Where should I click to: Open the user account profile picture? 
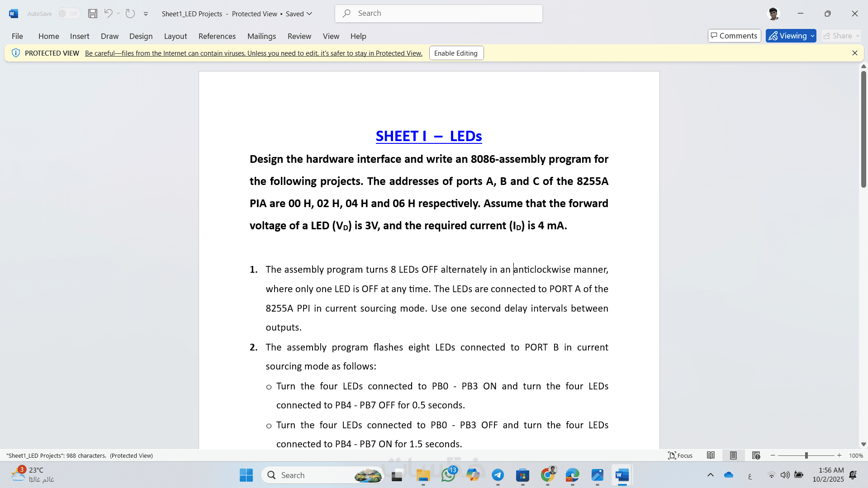click(x=774, y=14)
